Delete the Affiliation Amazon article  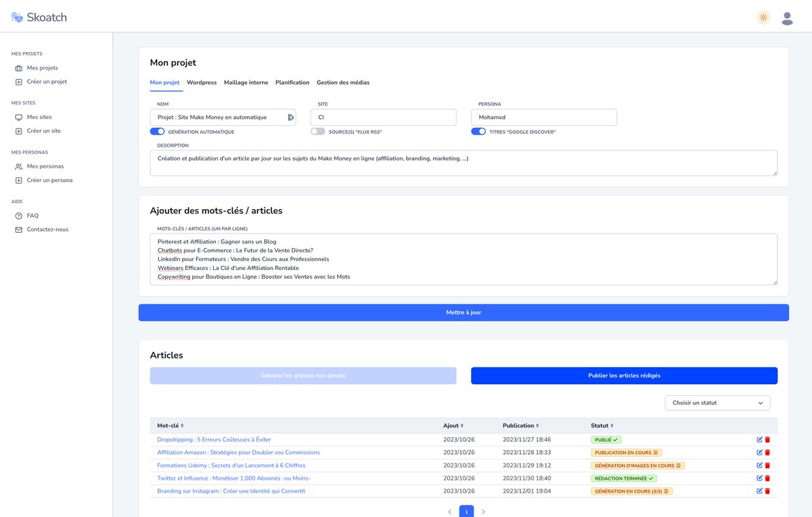(767, 453)
